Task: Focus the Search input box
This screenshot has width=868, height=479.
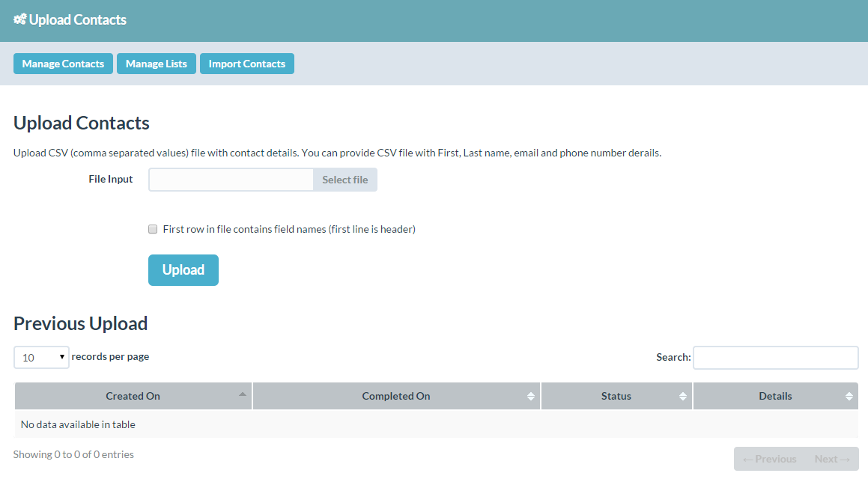Action: (776, 357)
